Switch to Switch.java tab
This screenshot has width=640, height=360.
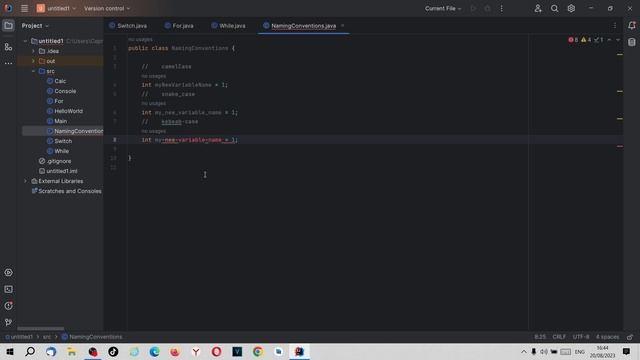point(128,26)
